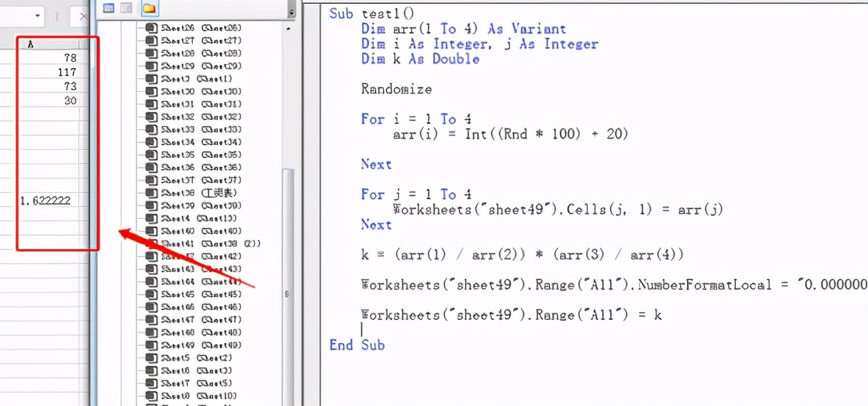Select Sheet27 in the project tree
The image size is (868, 406).
(193, 41)
